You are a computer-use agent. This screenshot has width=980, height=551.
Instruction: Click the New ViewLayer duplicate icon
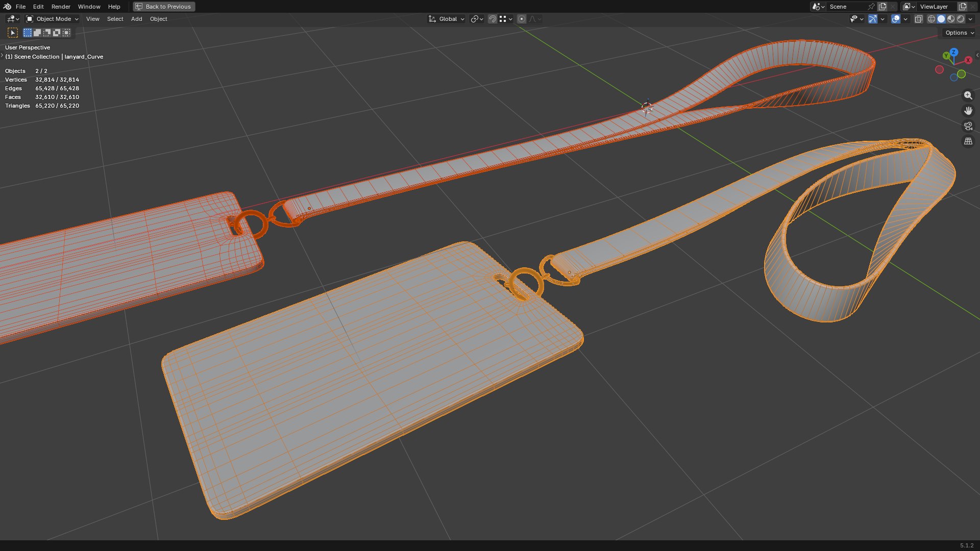[x=963, y=7]
